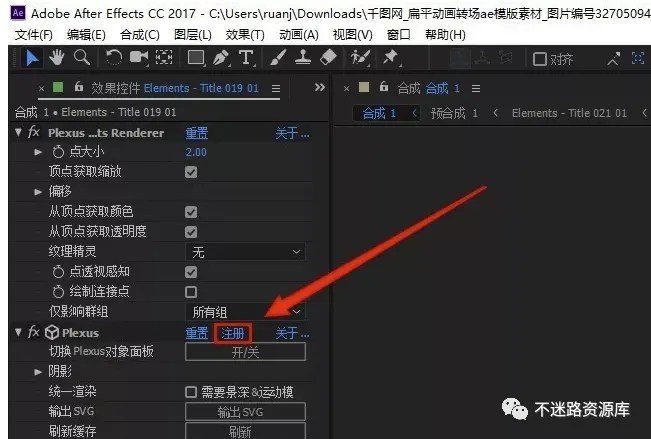Select the Rectangle shape tool
The width and height of the screenshot is (651, 439).
click(196, 58)
